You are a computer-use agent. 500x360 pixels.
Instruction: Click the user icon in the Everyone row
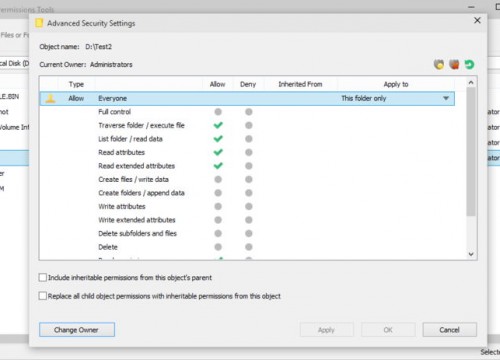coord(51,98)
